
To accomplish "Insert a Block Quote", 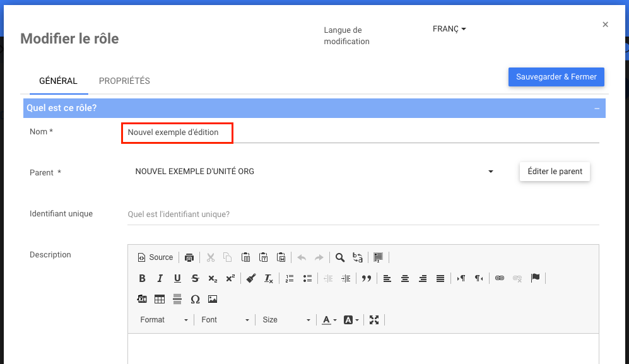I will click(x=366, y=278).
